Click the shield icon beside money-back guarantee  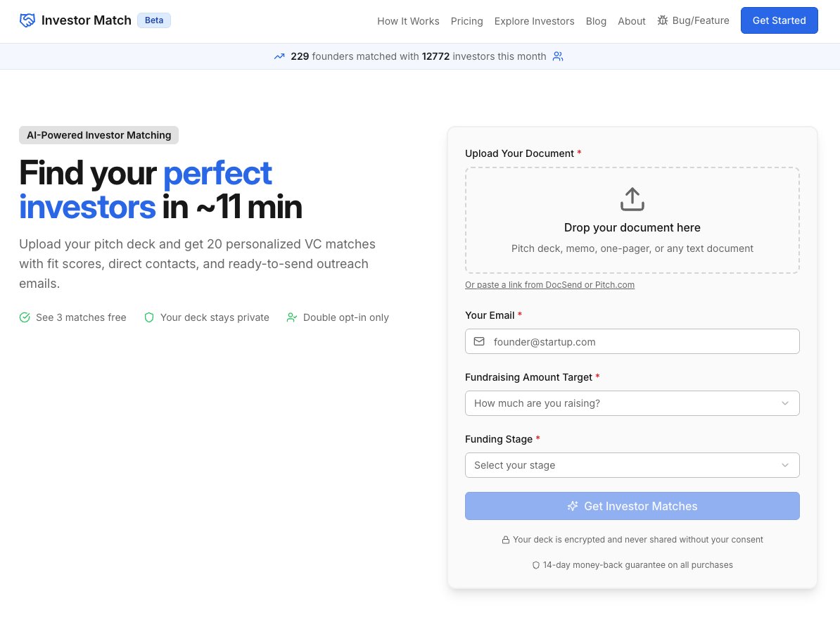(535, 565)
